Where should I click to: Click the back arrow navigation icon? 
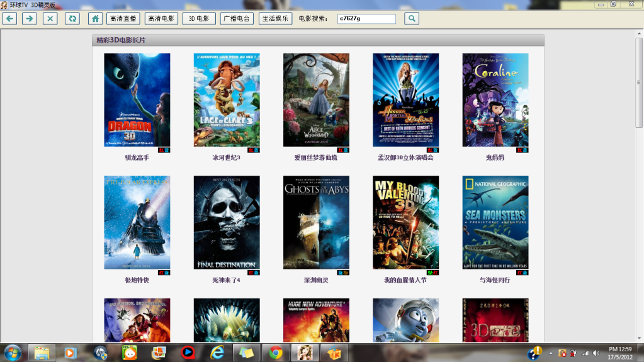(x=9, y=18)
